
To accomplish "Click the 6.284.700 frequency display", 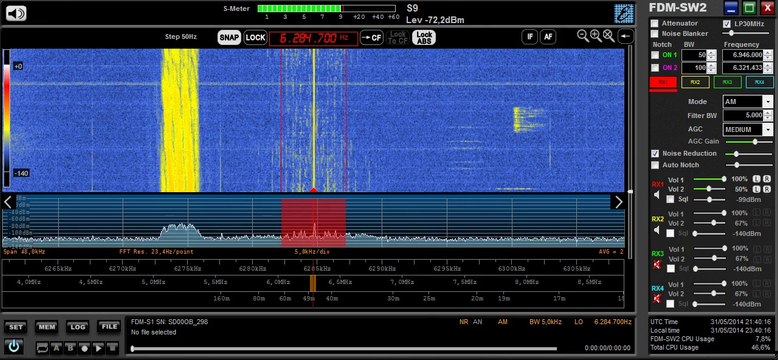I will pos(313,38).
